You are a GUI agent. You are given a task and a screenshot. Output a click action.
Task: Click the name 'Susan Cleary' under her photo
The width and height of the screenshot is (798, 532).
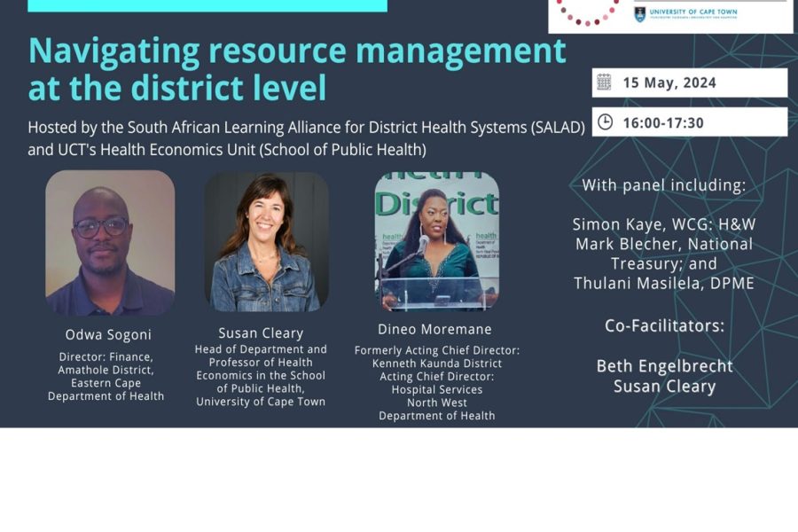pos(261,333)
